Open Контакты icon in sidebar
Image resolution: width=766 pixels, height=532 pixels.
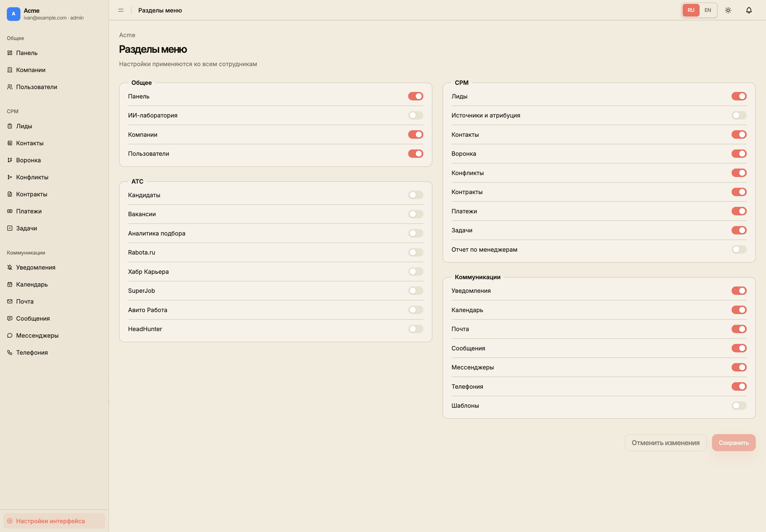pos(10,143)
